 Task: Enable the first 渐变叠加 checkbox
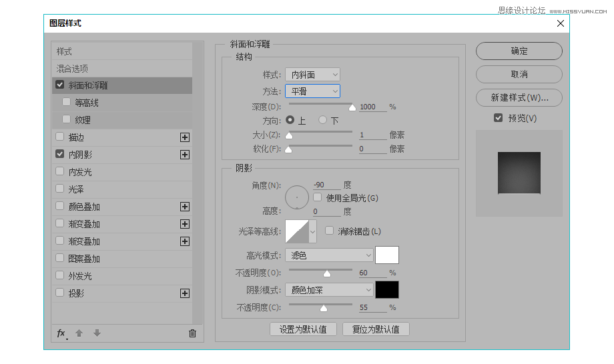click(60, 223)
